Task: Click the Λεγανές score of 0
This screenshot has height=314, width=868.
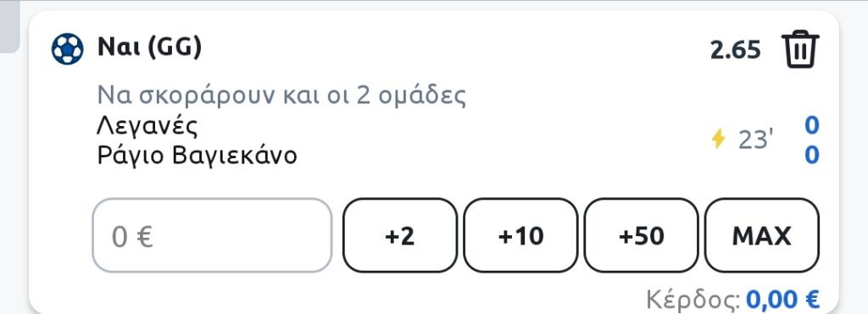Action: coord(811,126)
